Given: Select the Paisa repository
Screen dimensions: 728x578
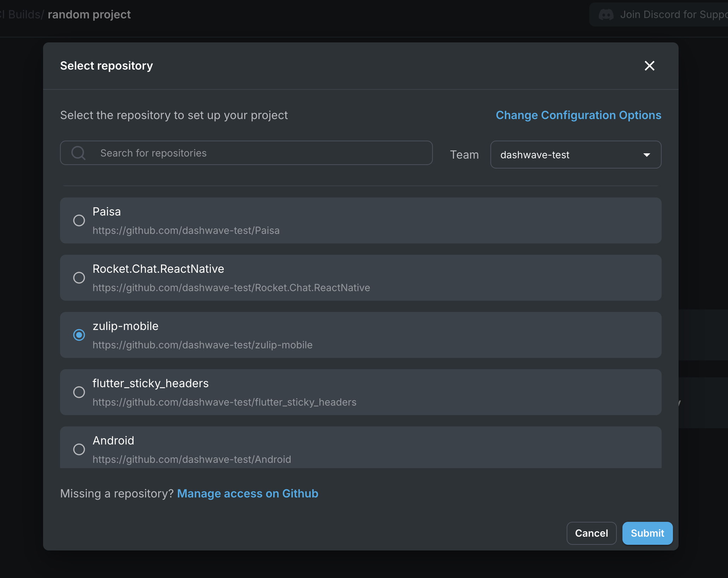Looking at the screenshot, I should [x=79, y=220].
